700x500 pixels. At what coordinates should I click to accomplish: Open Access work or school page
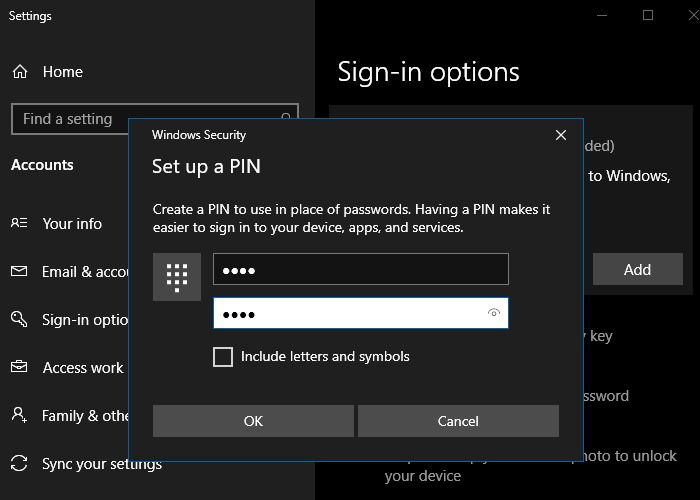click(83, 368)
